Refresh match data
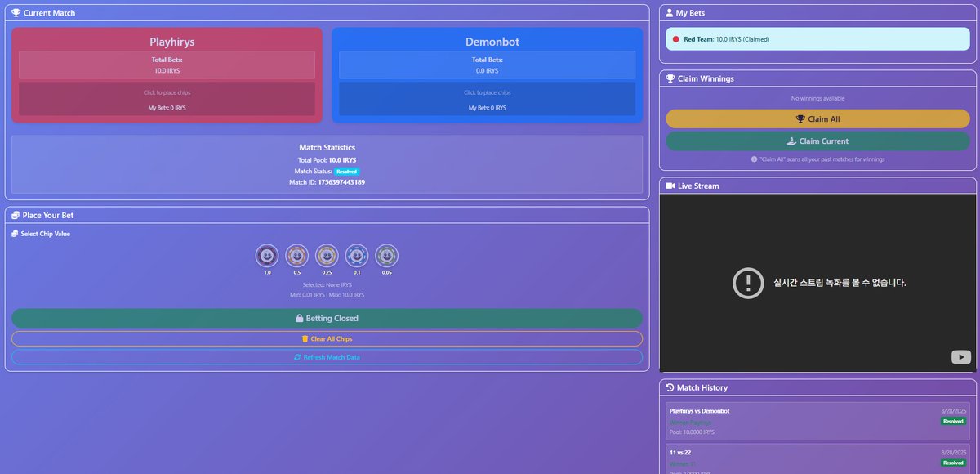The image size is (980, 474). (327, 357)
